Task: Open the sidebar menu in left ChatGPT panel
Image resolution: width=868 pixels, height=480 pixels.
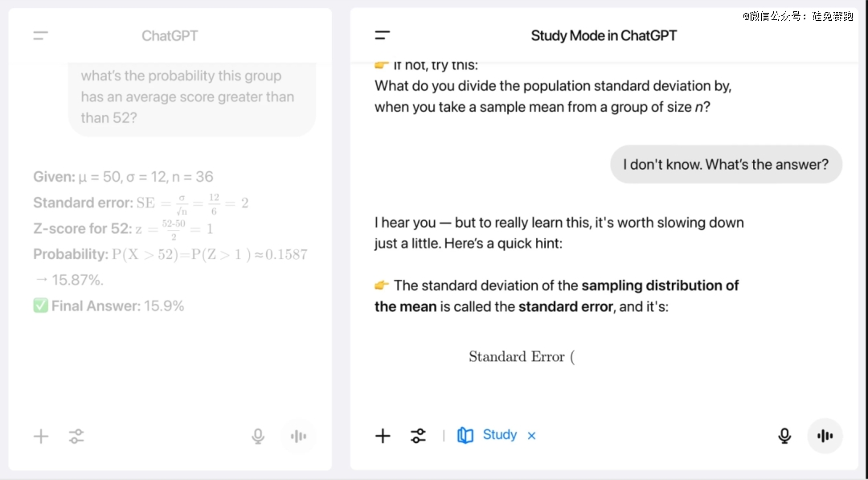Action: point(40,36)
